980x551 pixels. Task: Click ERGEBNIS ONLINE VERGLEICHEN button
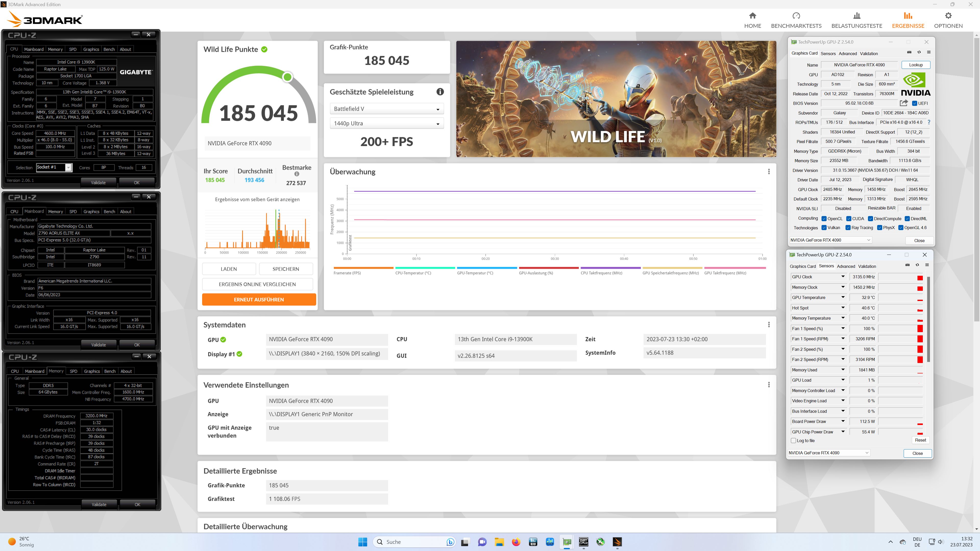click(257, 284)
